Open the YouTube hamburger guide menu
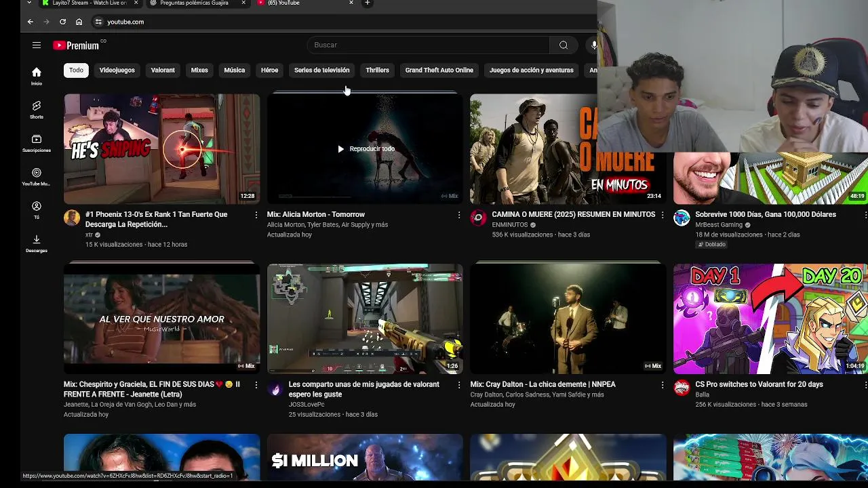The image size is (868, 488). pos(37,45)
